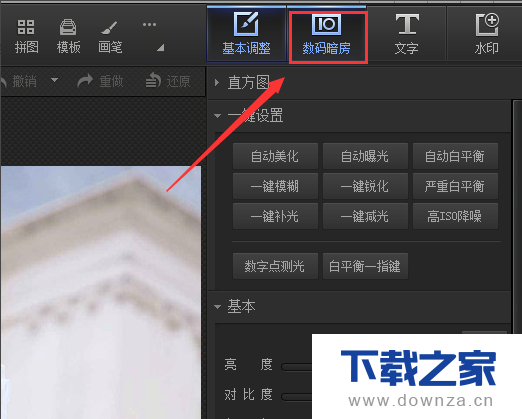Click the 还原 restore button
This screenshot has width=522, height=419.
pos(168,81)
